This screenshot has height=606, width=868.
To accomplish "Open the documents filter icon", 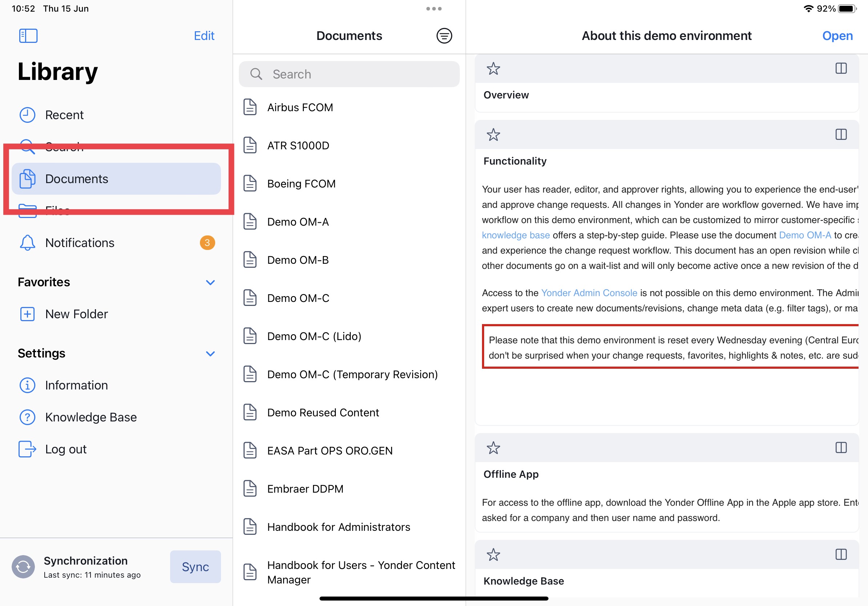I will click(x=444, y=36).
